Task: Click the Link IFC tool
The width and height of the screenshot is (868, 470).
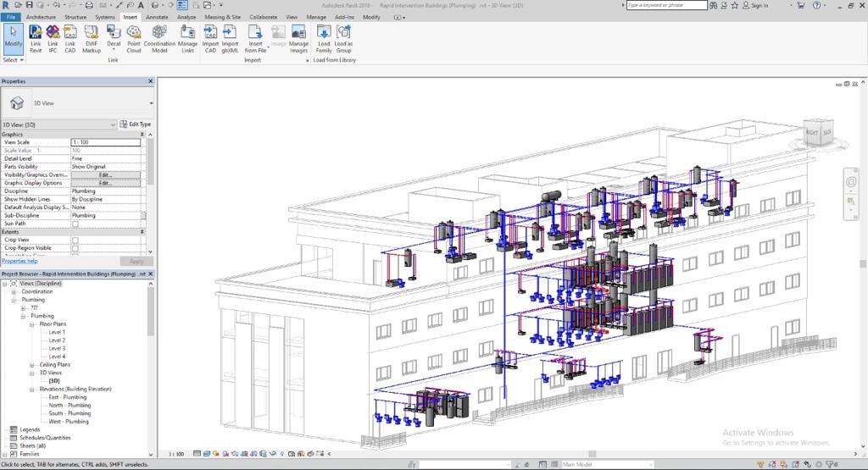Action: [x=53, y=39]
